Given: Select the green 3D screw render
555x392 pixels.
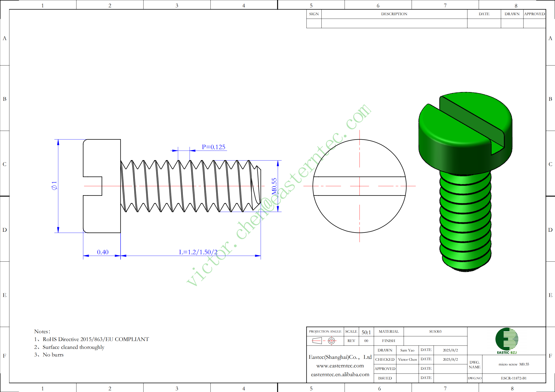Looking at the screenshot, I should tap(465, 182).
